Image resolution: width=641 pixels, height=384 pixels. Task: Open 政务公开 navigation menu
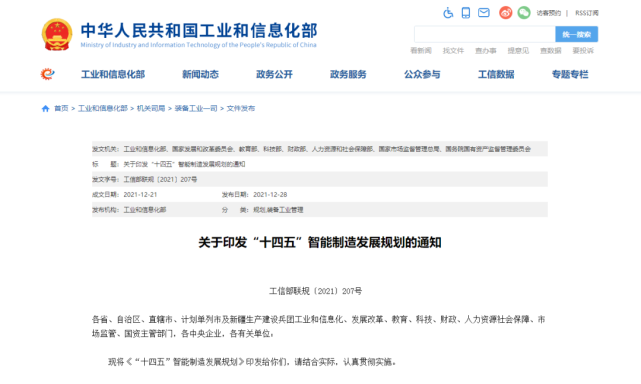(x=274, y=74)
